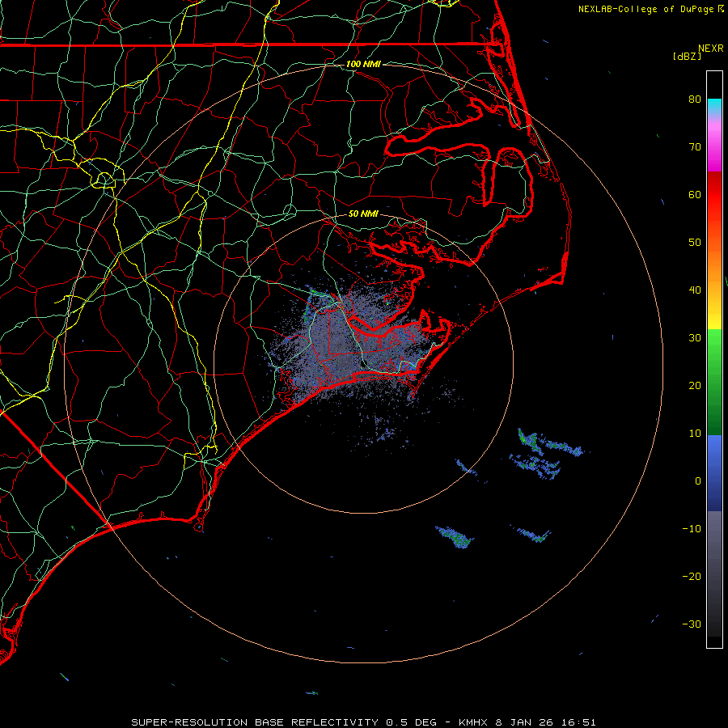Click the 70 value on the dBZ scale

click(695, 147)
